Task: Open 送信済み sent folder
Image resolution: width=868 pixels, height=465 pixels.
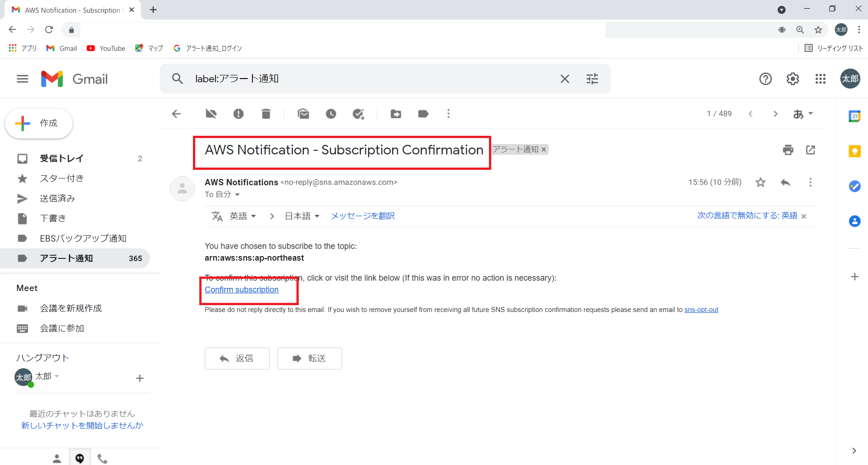Action: click(75, 198)
